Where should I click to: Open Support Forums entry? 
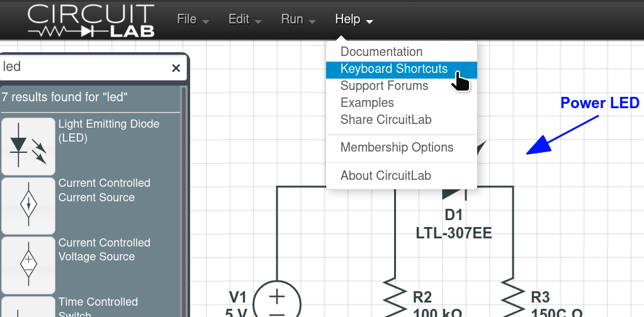pos(401,86)
